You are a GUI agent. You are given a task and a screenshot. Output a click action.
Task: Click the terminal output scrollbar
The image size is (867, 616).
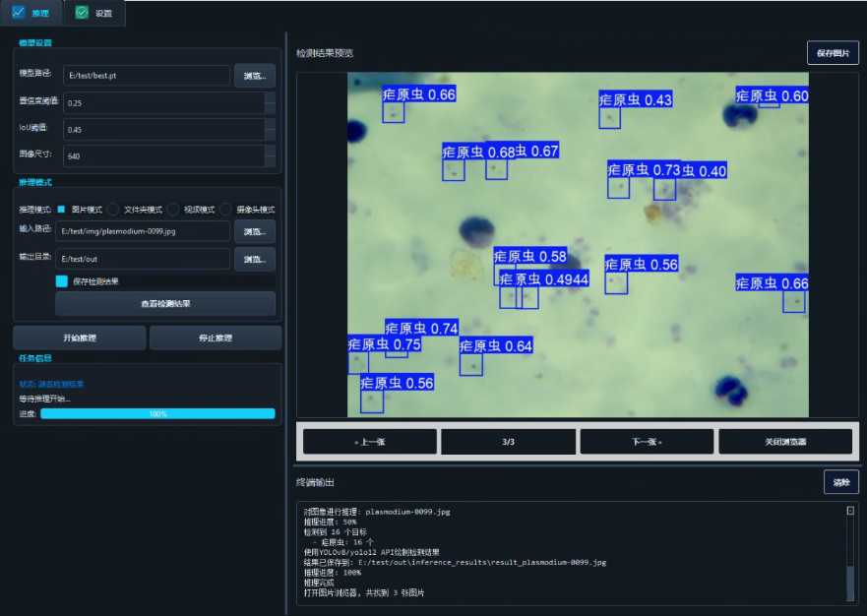click(850, 553)
